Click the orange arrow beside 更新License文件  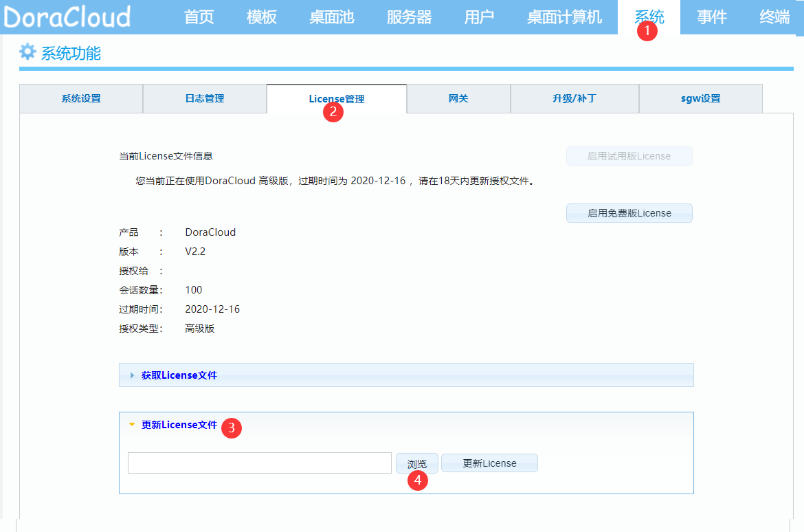tap(132, 425)
